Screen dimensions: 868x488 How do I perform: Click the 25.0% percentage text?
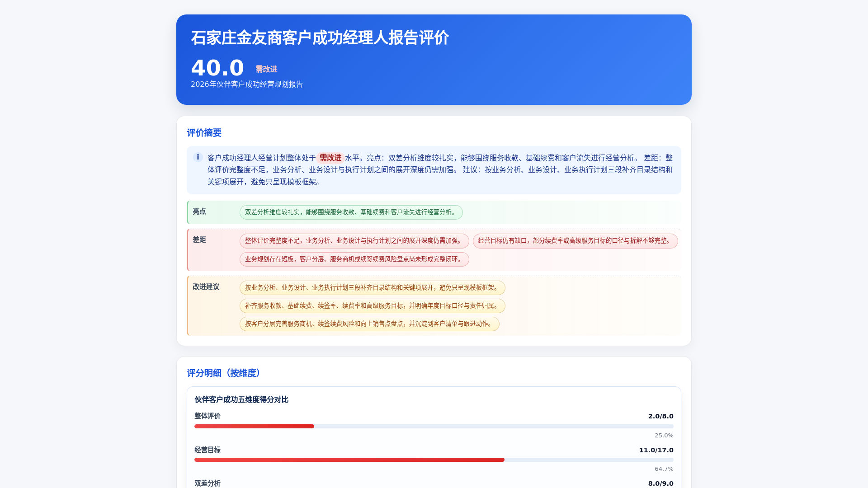point(664,436)
